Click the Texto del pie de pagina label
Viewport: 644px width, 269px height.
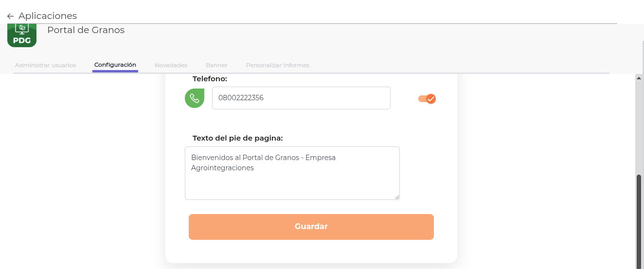click(x=237, y=138)
